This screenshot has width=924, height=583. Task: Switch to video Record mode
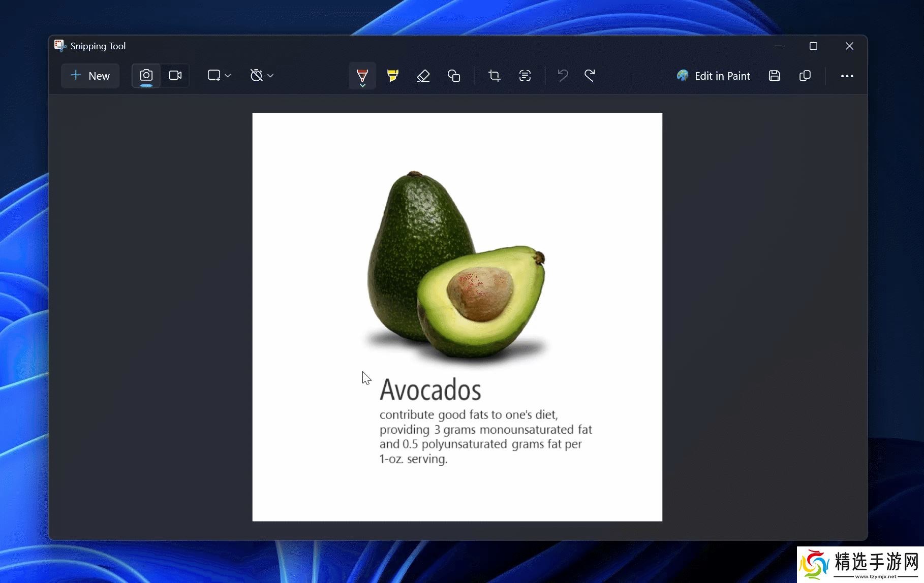tap(175, 76)
